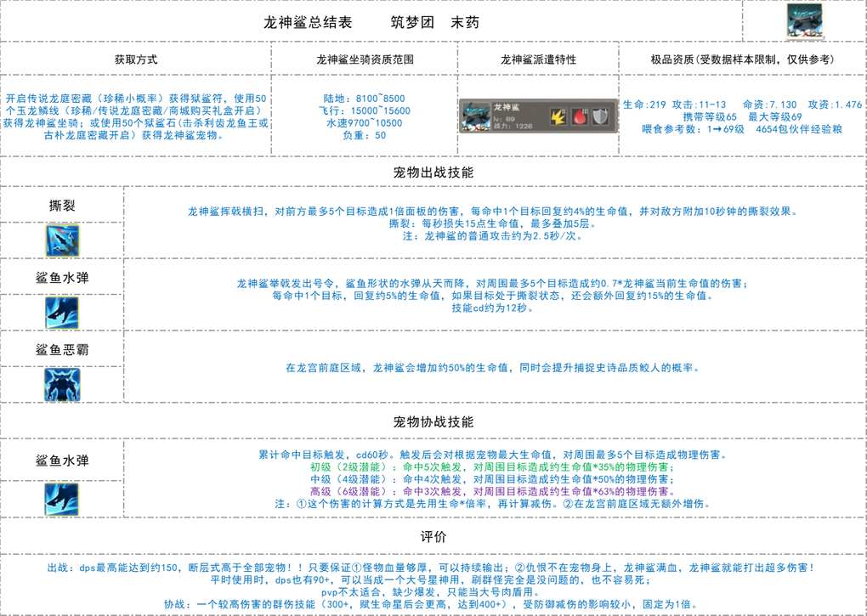Click the red blood drop trait icon

[580, 116]
